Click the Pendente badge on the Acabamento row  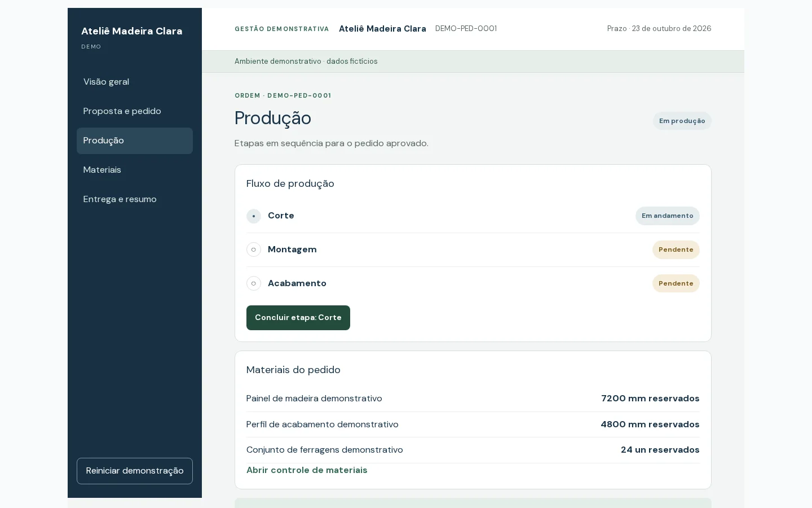(x=676, y=283)
